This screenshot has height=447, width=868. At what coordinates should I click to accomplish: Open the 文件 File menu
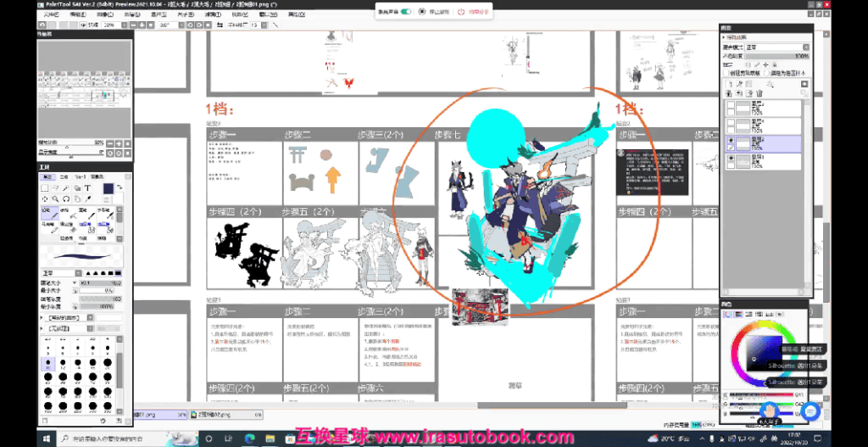51,14
